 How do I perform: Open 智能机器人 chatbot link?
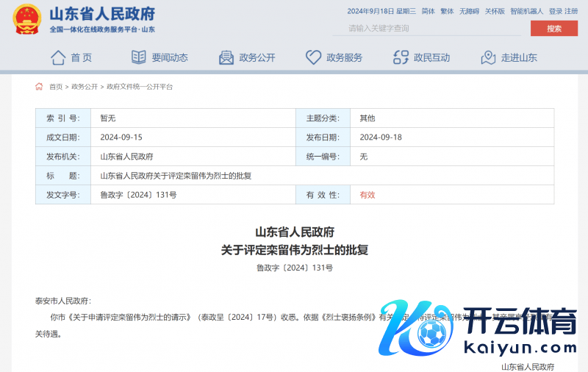[526, 11]
